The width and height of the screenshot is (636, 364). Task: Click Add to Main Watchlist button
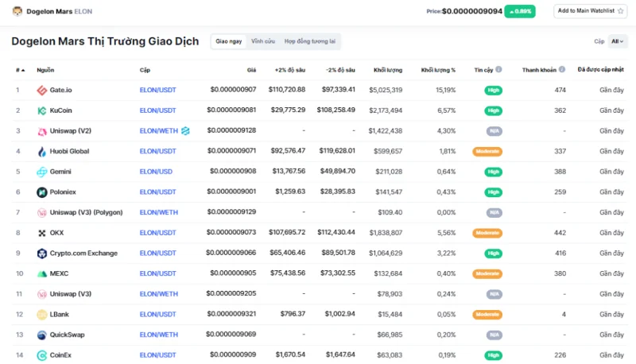tap(590, 11)
